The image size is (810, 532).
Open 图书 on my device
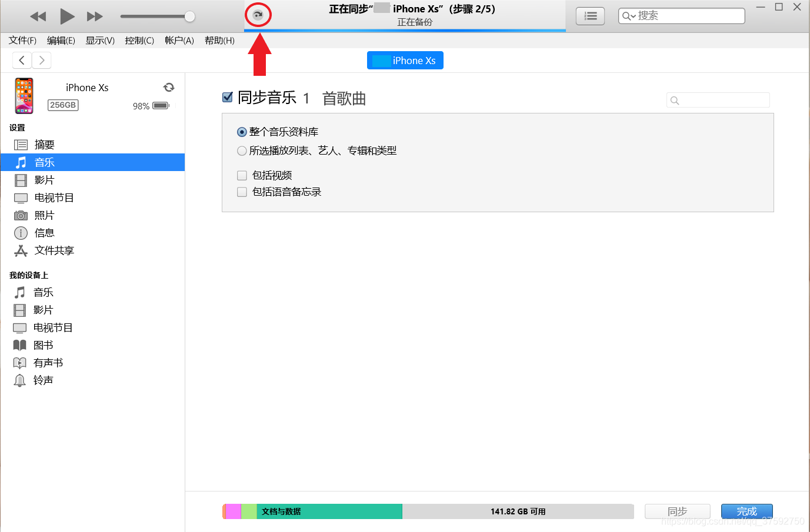coord(93,345)
